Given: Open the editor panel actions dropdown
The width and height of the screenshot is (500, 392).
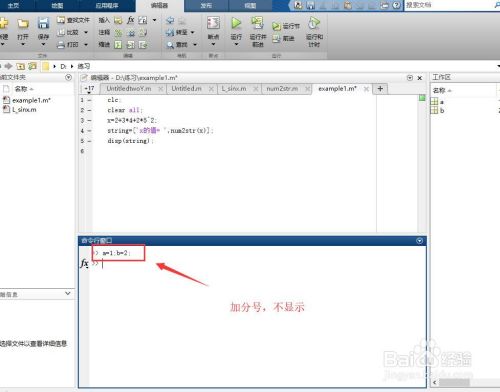Looking at the screenshot, I should [410, 78].
